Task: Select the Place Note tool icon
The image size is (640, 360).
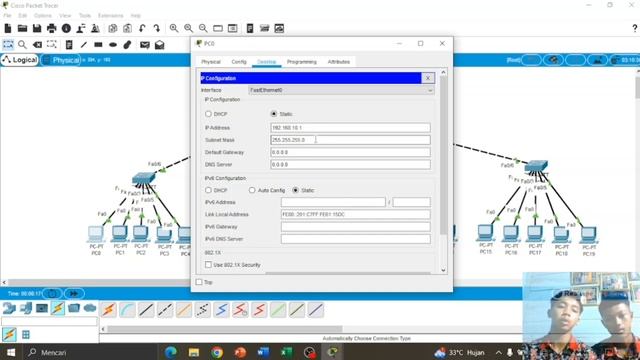Action: pyautogui.click(x=69, y=44)
